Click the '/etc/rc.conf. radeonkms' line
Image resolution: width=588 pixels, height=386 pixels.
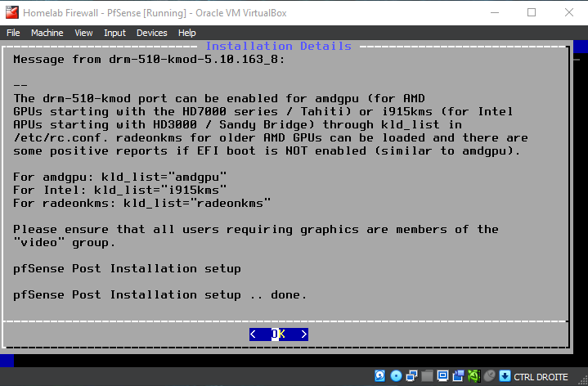[x=271, y=137]
